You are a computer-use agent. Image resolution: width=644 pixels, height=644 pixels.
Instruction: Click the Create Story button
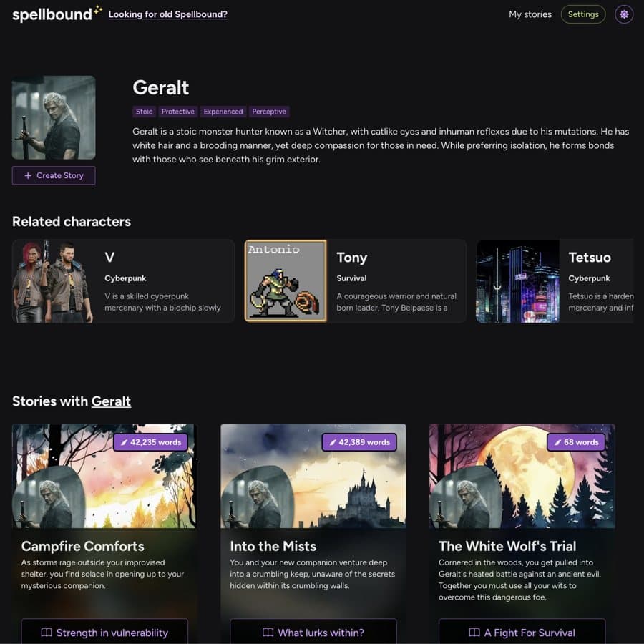(54, 175)
